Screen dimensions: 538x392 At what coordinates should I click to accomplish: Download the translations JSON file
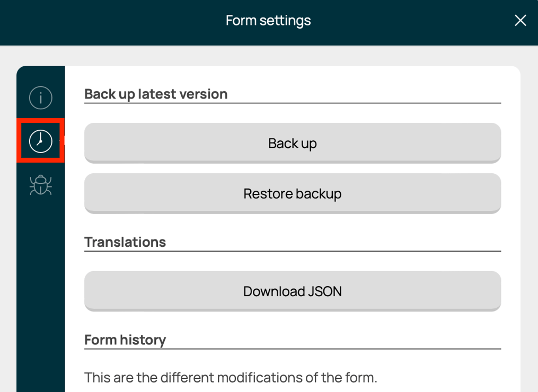pyautogui.click(x=292, y=291)
